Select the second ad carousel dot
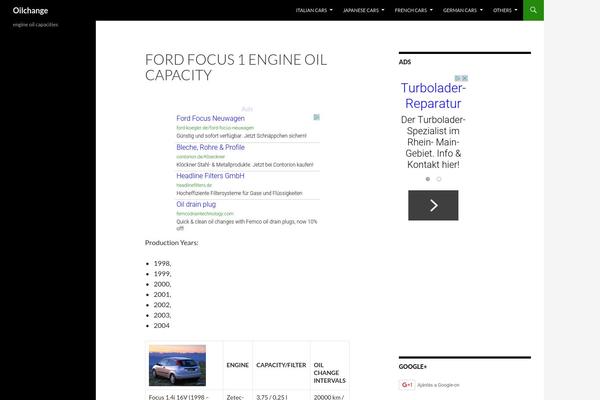 (439, 179)
